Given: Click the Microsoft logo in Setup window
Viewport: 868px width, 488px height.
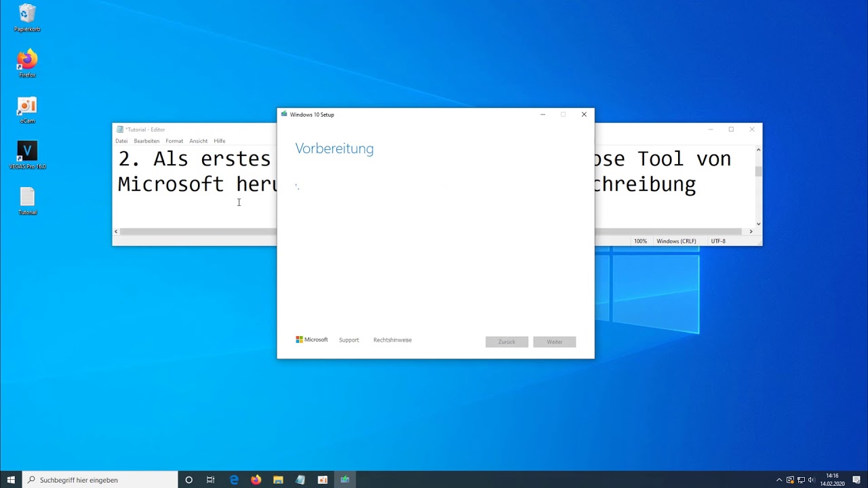Looking at the screenshot, I should click(x=312, y=340).
